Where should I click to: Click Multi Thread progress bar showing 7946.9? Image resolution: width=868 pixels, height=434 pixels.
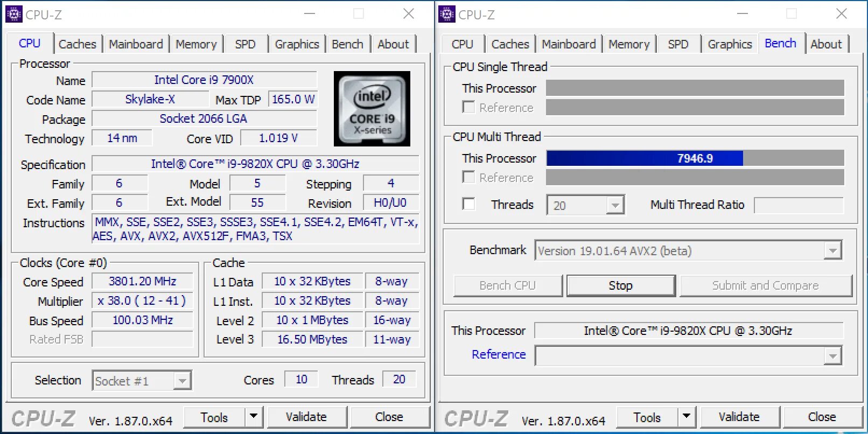click(x=695, y=158)
